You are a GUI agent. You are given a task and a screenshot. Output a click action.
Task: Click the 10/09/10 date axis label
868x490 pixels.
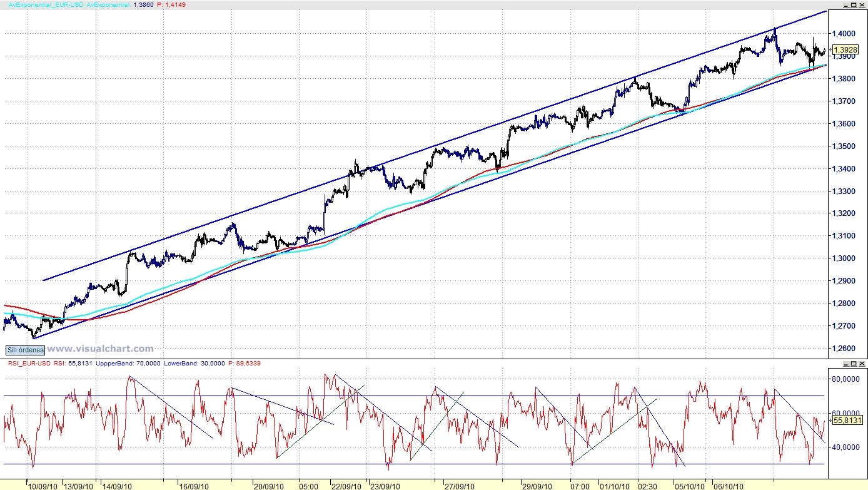click(x=43, y=486)
